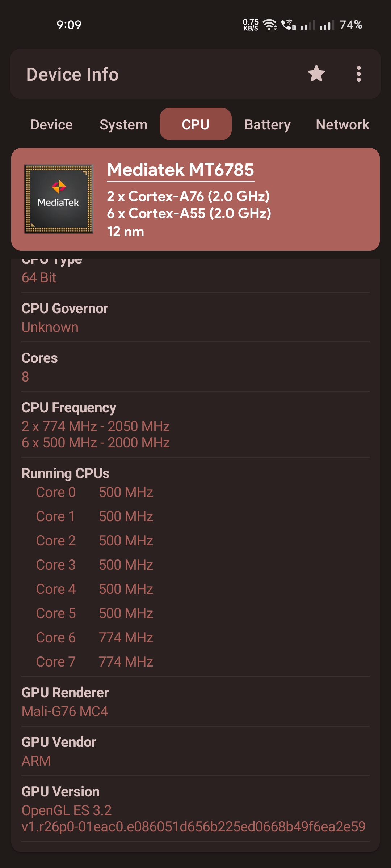Tap the network speed KB/S indicator
Viewport: 391px width, 868px height.
pos(251,25)
